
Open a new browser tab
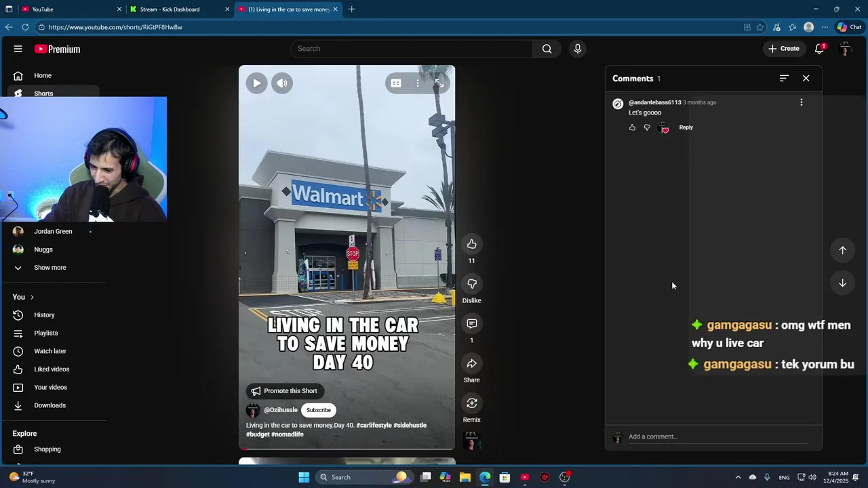351,9
